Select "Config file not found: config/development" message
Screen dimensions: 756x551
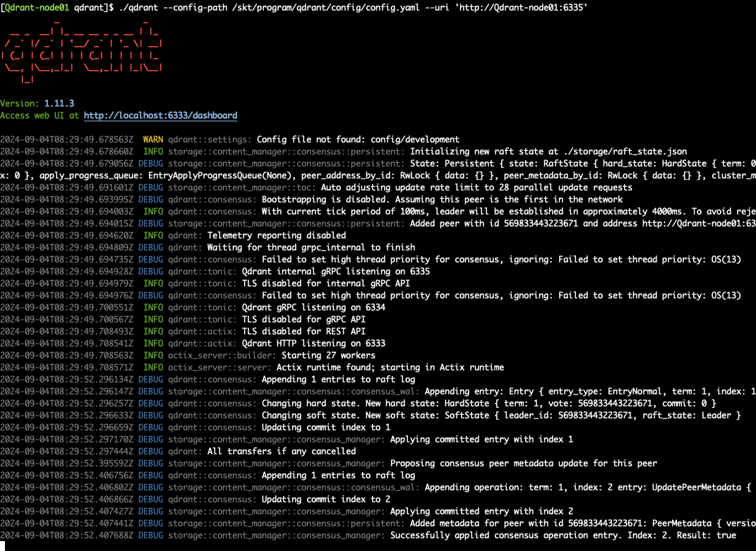[358, 140]
